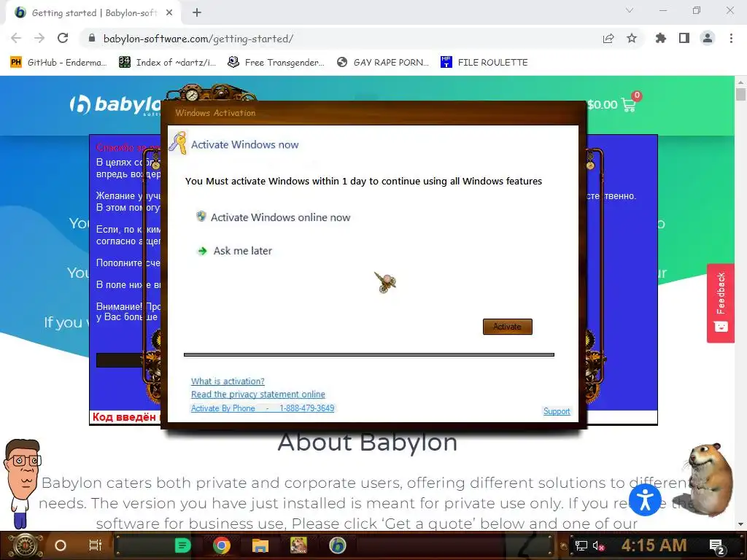Screen dimensions: 747x560
Task: Click the shield icon beside Activate online
Action: coord(201,216)
